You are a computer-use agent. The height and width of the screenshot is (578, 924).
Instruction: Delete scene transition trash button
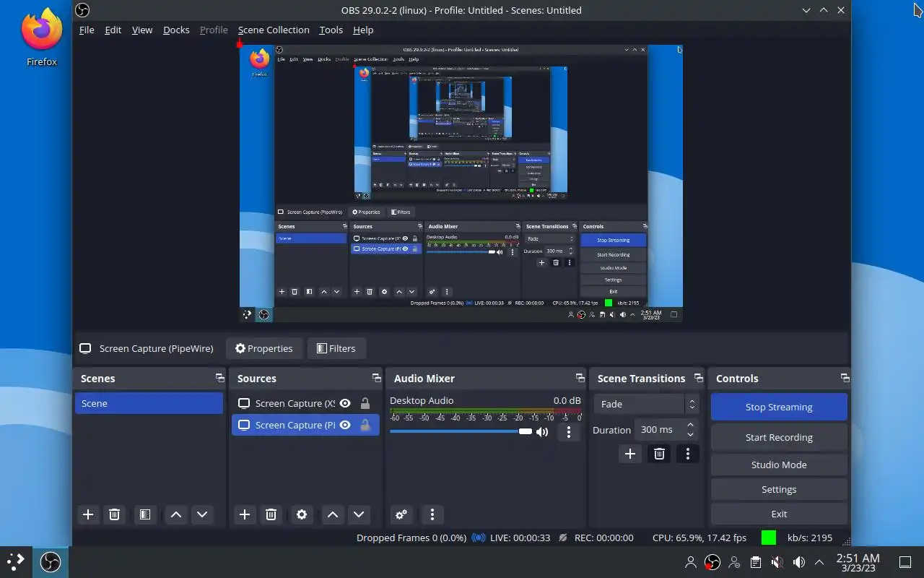pos(659,454)
